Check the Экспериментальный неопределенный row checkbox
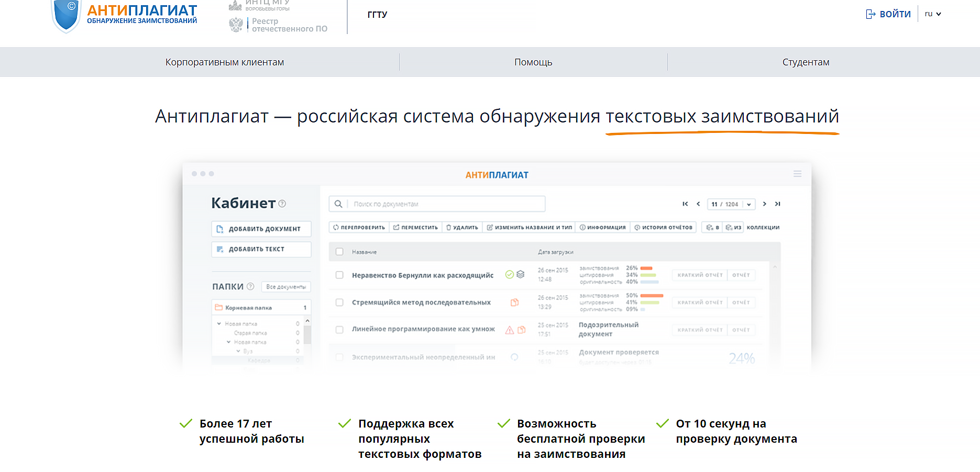This screenshot has height=472, width=980. [x=339, y=357]
